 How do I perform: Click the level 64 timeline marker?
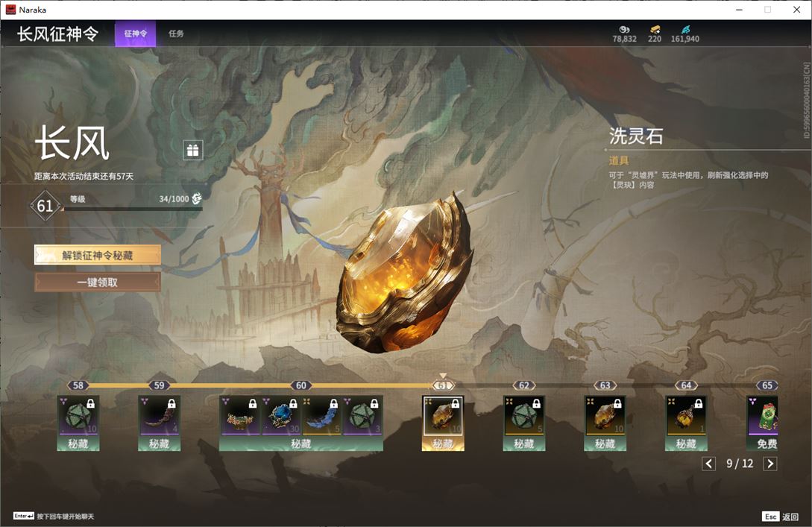coord(686,385)
